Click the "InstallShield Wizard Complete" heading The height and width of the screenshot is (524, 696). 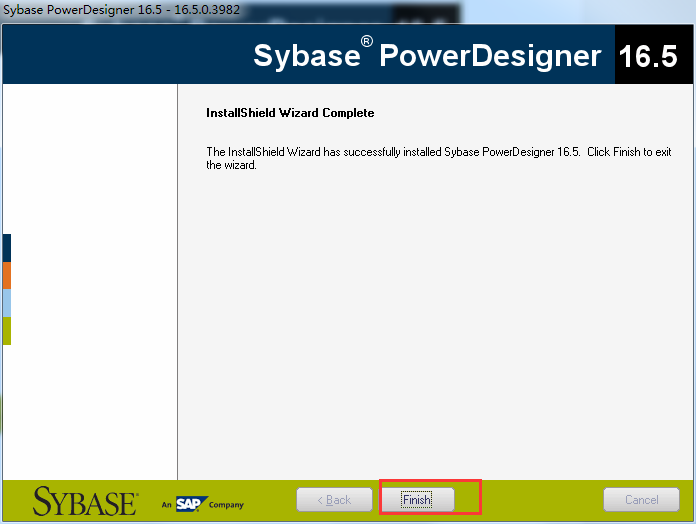(290, 113)
